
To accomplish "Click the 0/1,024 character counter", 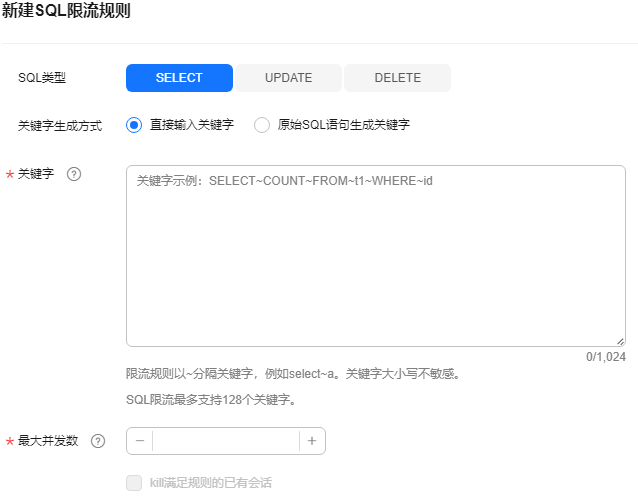I will [x=606, y=357].
